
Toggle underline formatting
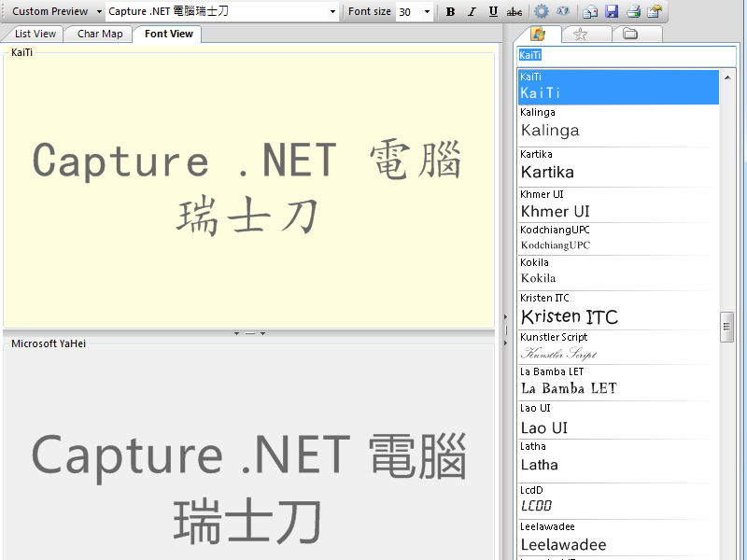pos(493,11)
